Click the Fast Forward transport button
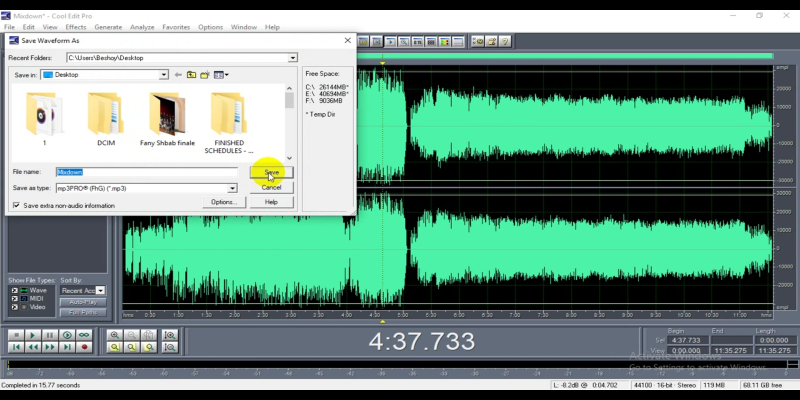 point(50,347)
